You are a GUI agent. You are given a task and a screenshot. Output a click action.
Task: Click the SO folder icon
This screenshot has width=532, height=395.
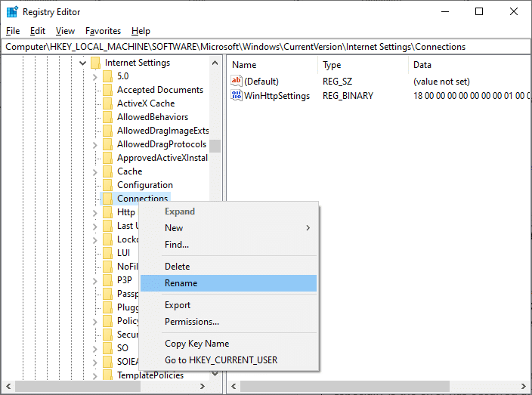(x=107, y=348)
